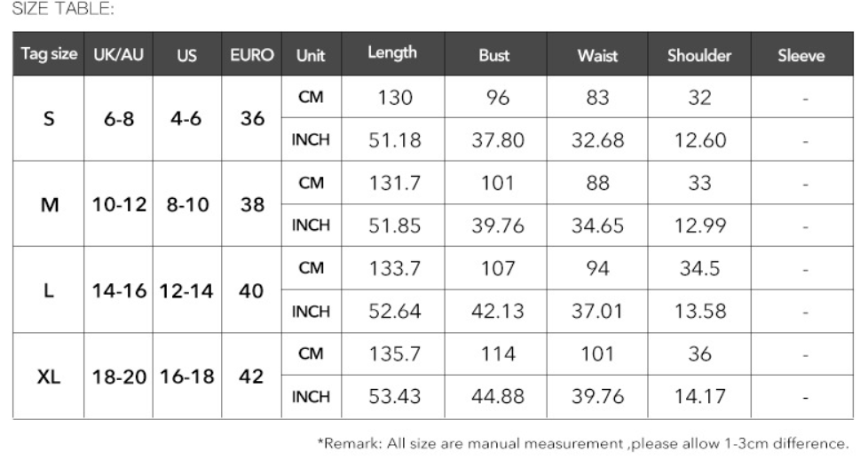Image resolution: width=868 pixels, height=460 pixels.
Task: Click the M tag size cell
Action: click(49, 204)
